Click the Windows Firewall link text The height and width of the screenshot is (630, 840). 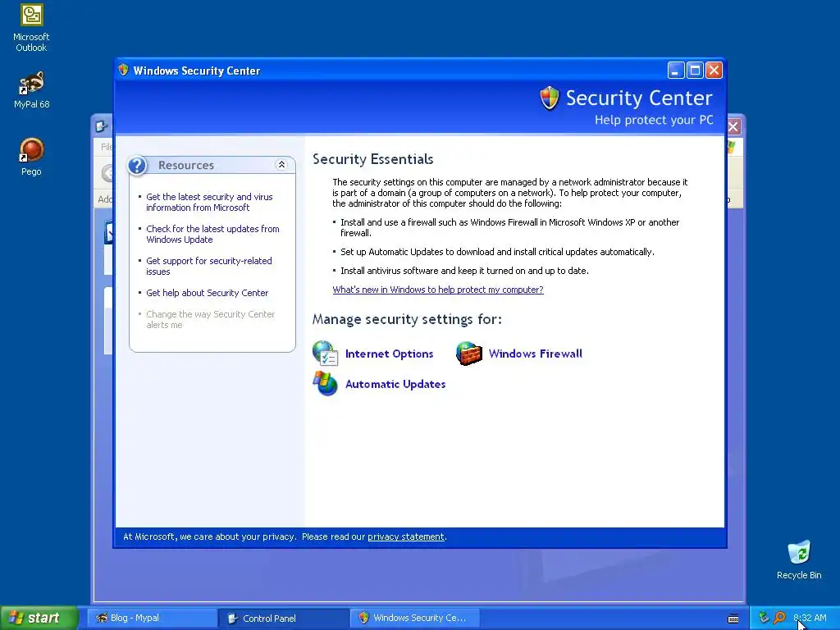pos(535,354)
